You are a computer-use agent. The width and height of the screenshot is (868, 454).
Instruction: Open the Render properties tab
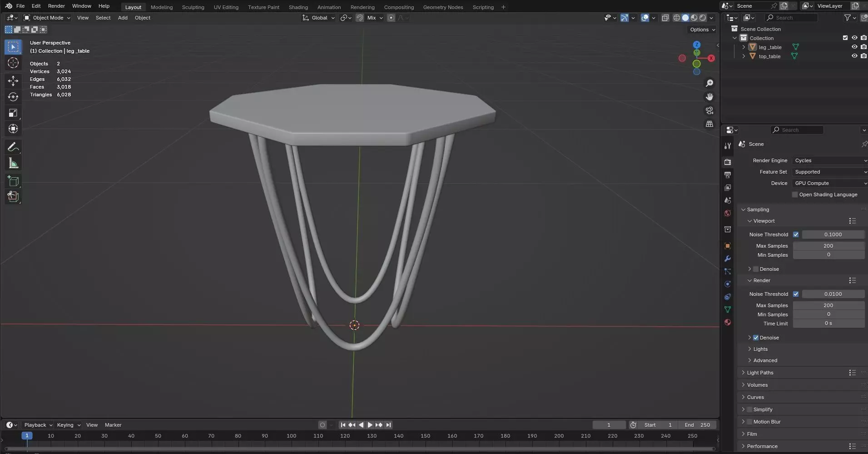(728, 162)
